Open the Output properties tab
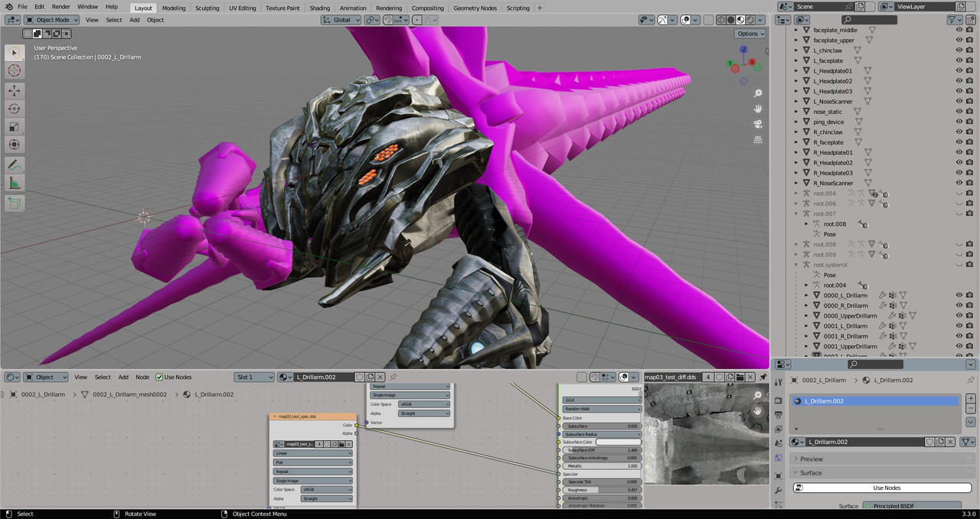This screenshot has height=519, width=980. click(778, 415)
